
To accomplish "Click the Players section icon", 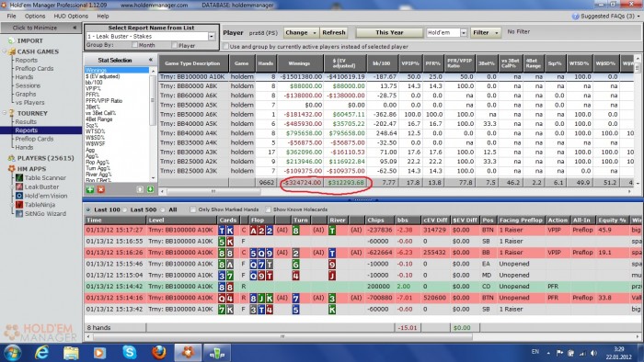I will [11, 158].
